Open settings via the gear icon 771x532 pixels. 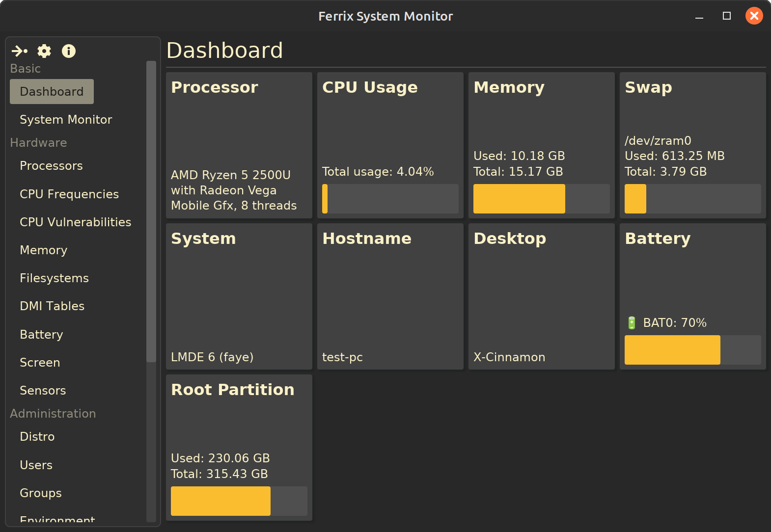pos(44,51)
